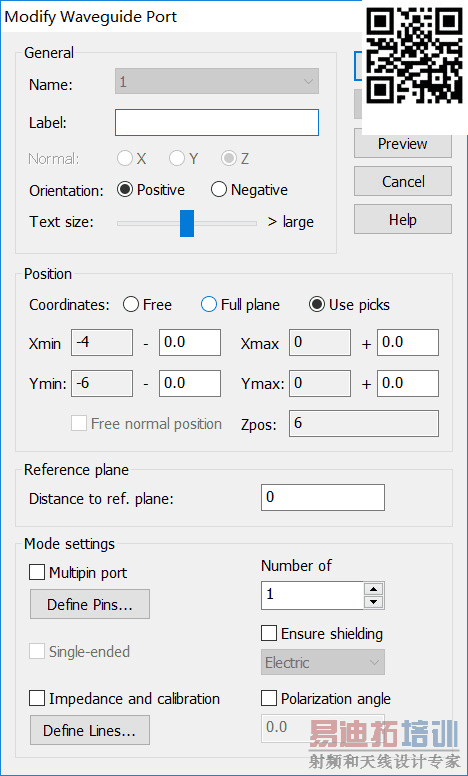This screenshot has width=468, height=776.
Task: Open the Name dropdown list
Action: point(217,81)
